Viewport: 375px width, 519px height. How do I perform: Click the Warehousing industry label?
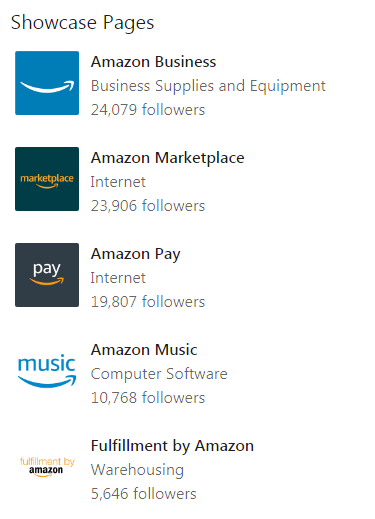tap(137, 470)
